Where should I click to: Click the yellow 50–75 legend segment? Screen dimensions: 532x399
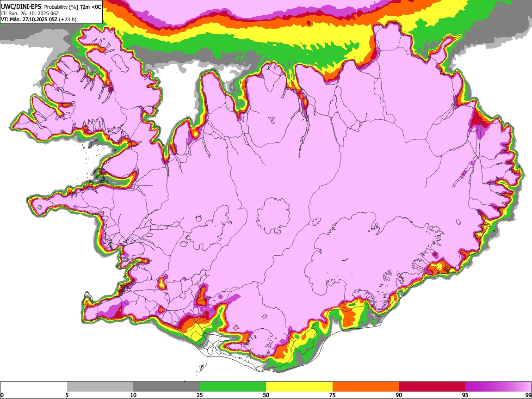[x=299, y=387]
